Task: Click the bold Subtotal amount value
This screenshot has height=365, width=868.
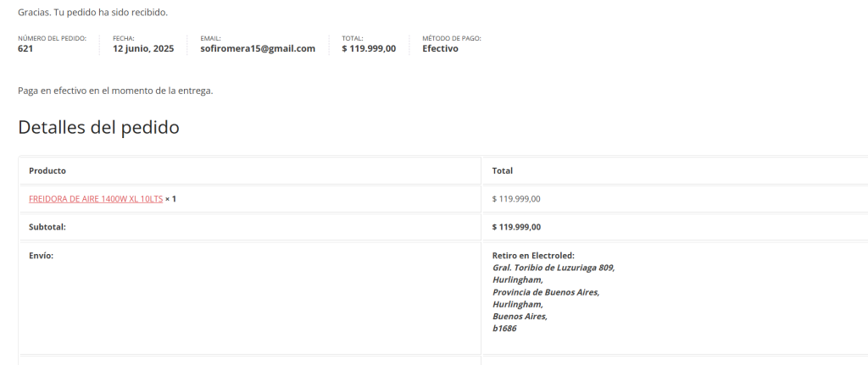Action: coord(516,227)
